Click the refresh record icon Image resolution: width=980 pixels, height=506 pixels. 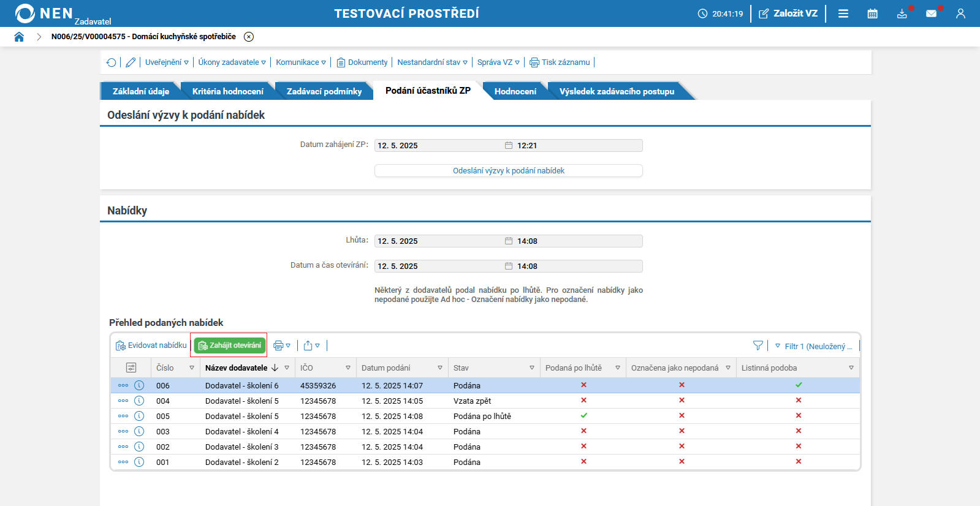[x=111, y=62]
